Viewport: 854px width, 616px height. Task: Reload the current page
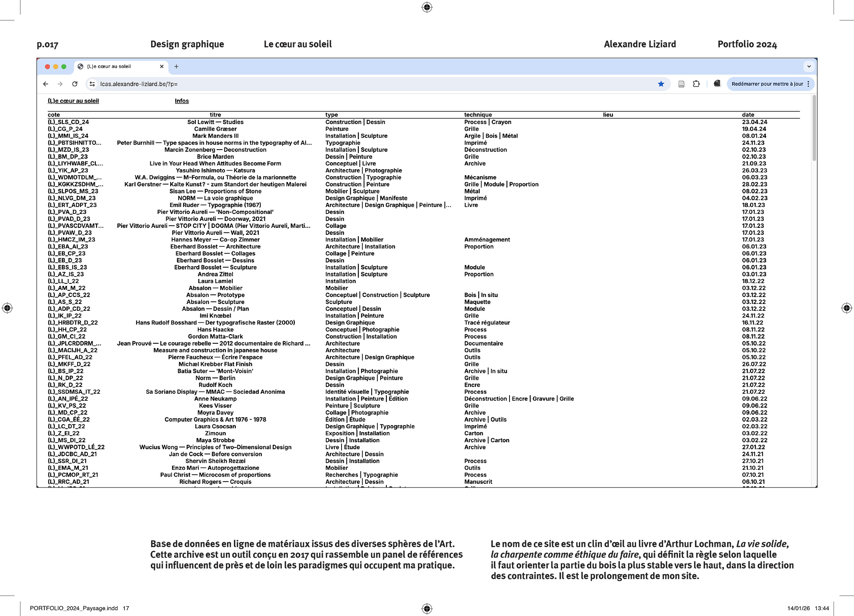75,84
